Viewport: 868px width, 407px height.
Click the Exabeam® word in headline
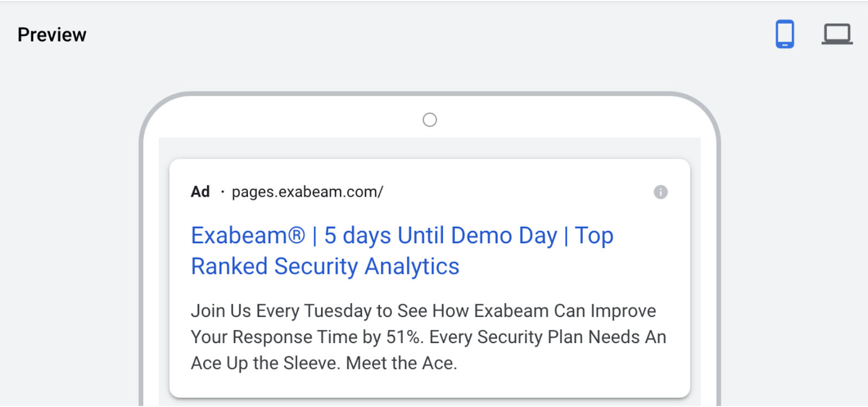tap(248, 236)
